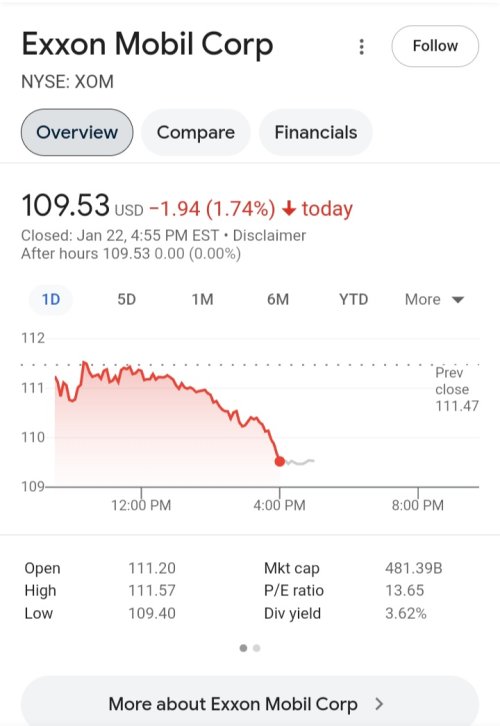The height and width of the screenshot is (726, 500).
Task: Expand the More time ranges dropdown
Action: pyautogui.click(x=434, y=300)
